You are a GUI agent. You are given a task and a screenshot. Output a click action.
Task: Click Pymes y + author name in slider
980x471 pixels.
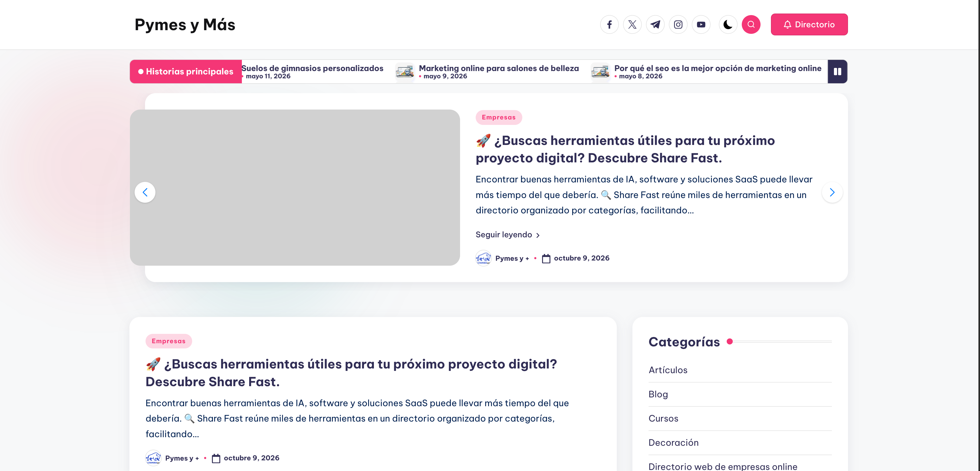[x=512, y=258]
